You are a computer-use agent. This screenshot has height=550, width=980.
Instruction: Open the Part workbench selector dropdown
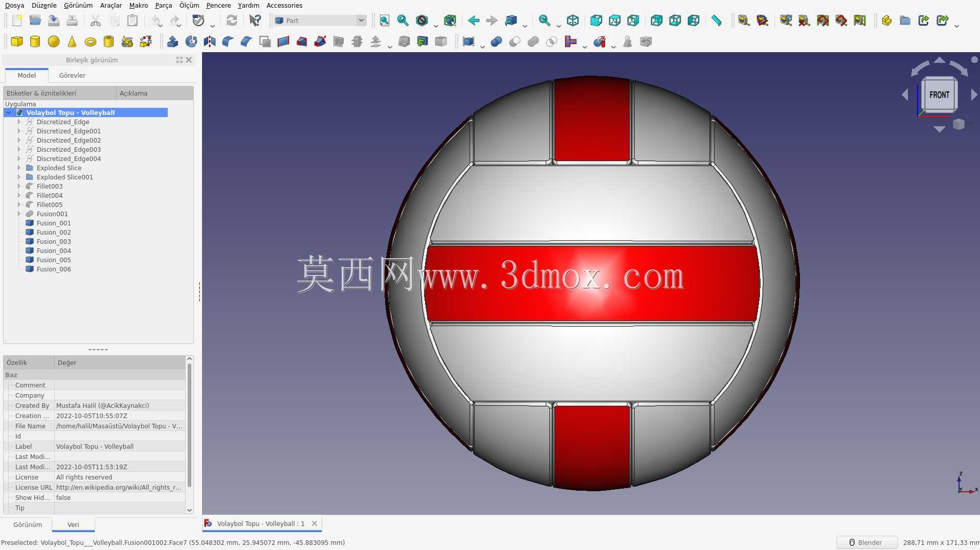click(320, 20)
